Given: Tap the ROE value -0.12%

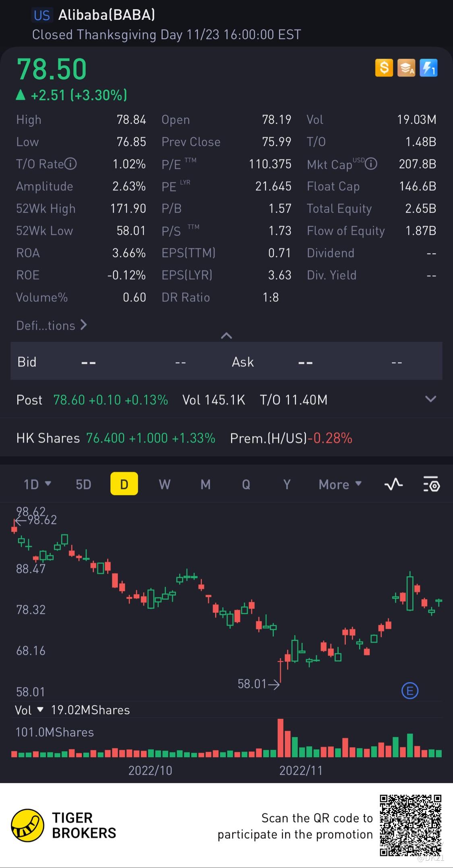Looking at the screenshot, I should (x=126, y=275).
